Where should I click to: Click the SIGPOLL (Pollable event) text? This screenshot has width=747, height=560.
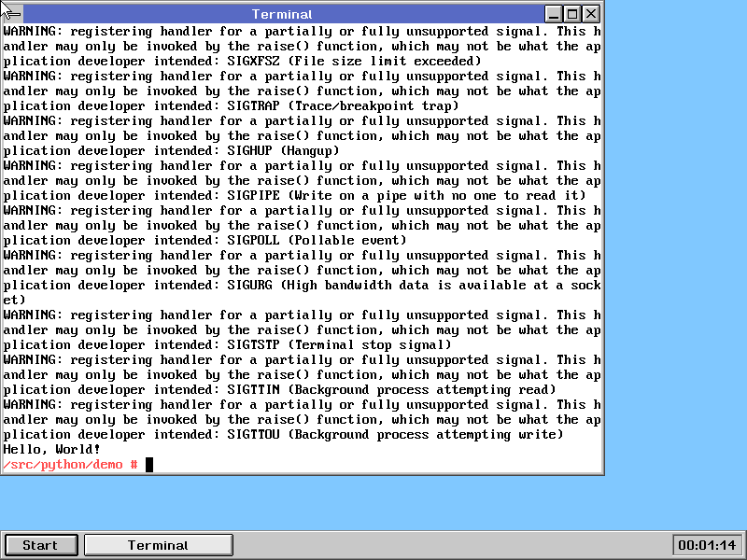(x=317, y=241)
